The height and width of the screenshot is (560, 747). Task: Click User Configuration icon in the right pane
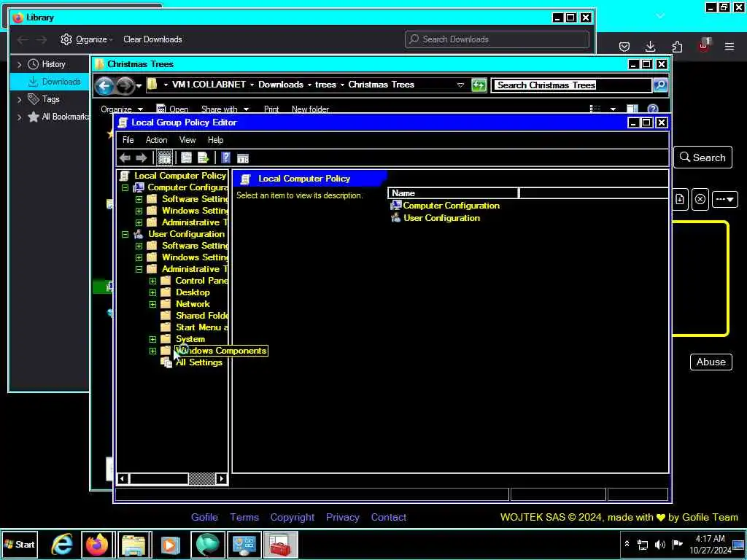point(395,217)
